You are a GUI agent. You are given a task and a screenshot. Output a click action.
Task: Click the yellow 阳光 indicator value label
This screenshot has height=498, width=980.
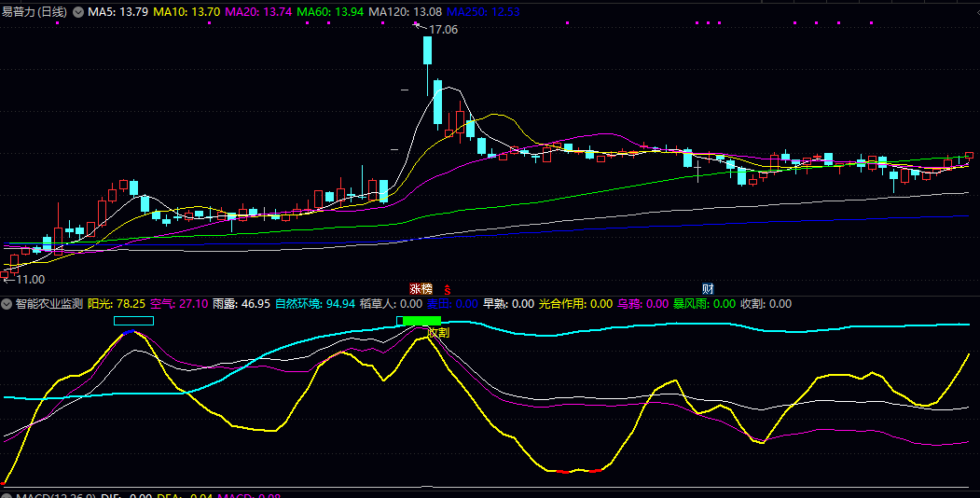[x=117, y=304]
